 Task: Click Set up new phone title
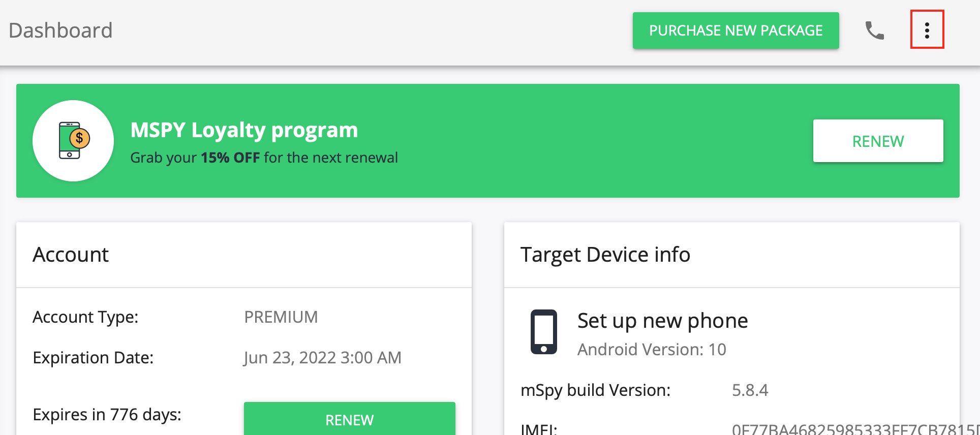click(662, 321)
